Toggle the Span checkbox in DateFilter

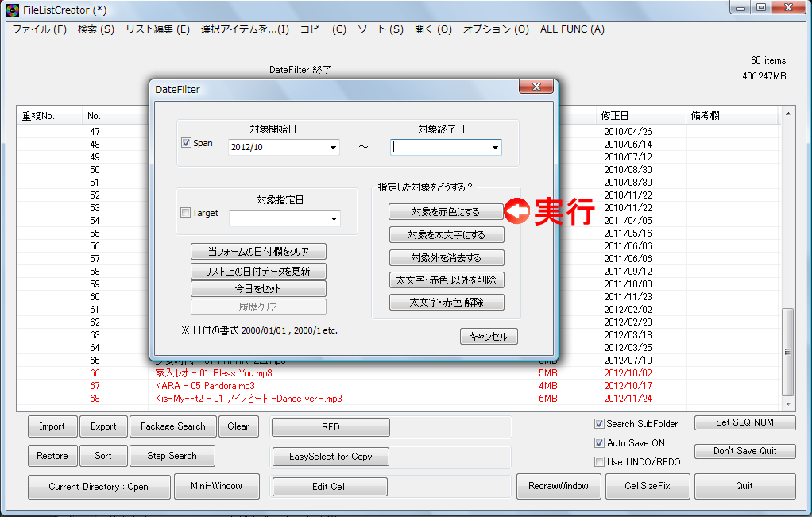[x=186, y=143]
